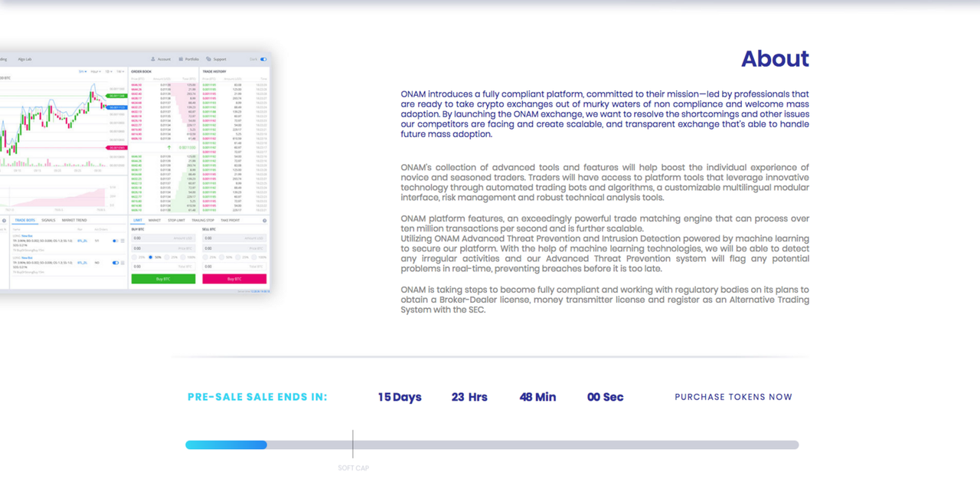Click the Price BTC field under Sell BTC
The image size is (980, 492).
(x=234, y=248)
